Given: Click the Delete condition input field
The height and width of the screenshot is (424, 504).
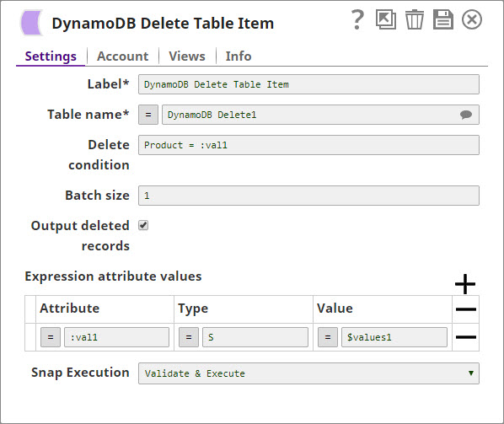Looking at the screenshot, I should tap(308, 145).
